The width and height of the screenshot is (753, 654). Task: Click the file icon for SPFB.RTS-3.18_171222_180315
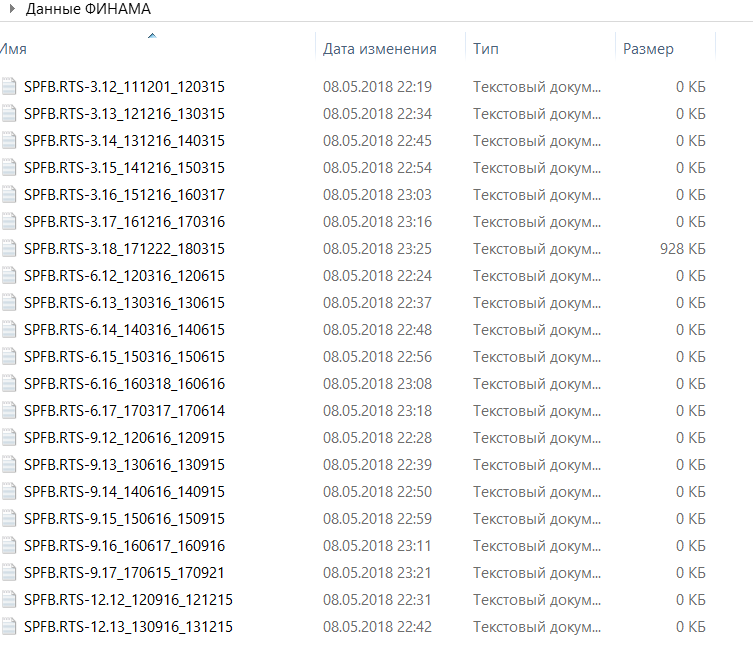pos(9,249)
